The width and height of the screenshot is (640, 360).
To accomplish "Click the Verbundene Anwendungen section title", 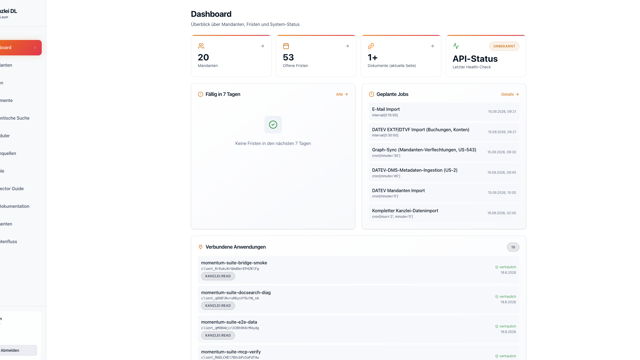I will (x=236, y=247).
